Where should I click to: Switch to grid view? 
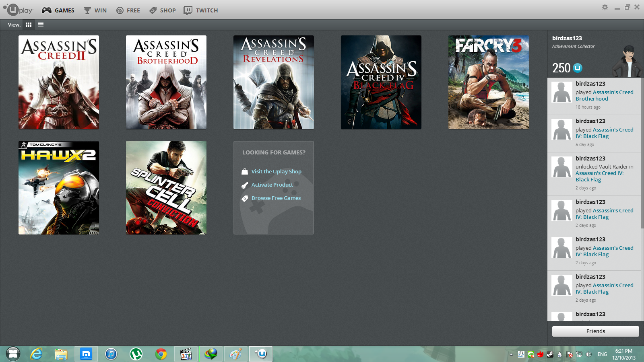click(29, 25)
